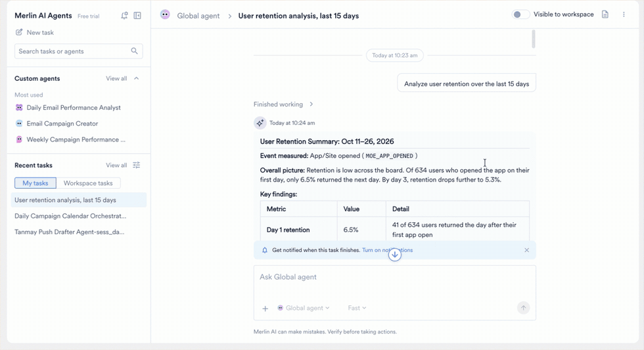This screenshot has width=644, height=350.
Task: Click the bell icon in notification banner
Action: pos(264,250)
